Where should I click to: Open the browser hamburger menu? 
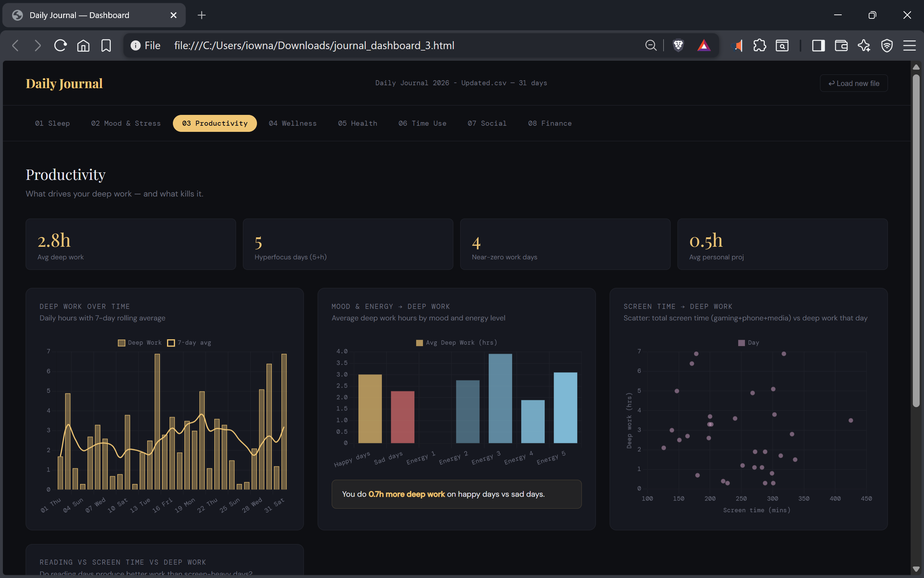[910, 46]
